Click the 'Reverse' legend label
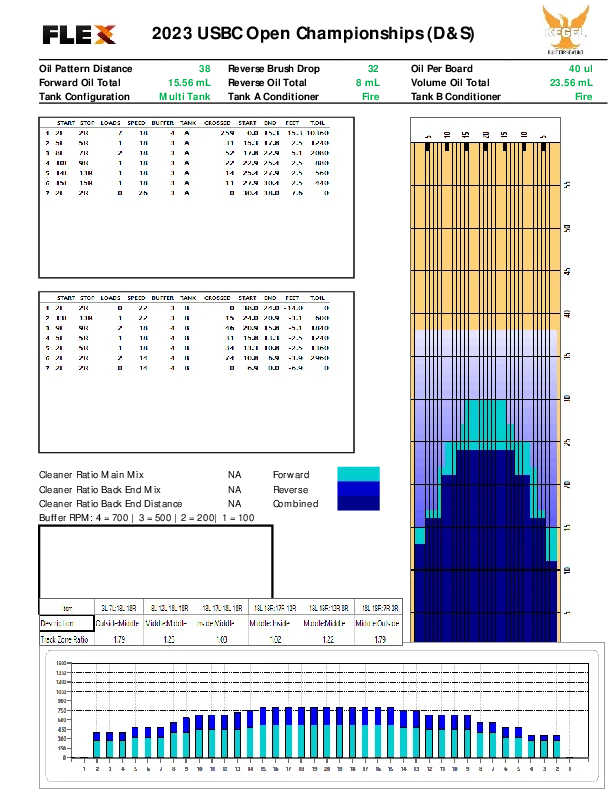Viewport: 612px width, 792px height. (290, 489)
